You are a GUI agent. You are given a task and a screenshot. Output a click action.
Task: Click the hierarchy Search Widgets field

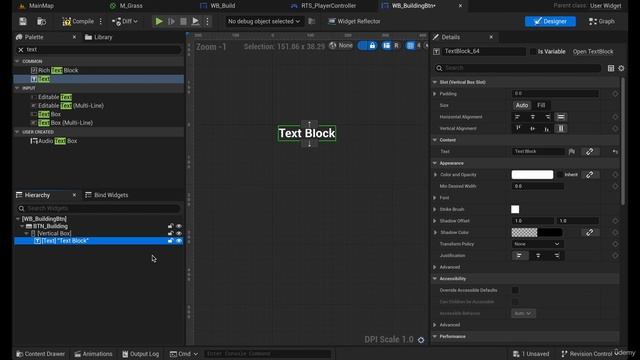pyautogui.click(x=98, y=209)
